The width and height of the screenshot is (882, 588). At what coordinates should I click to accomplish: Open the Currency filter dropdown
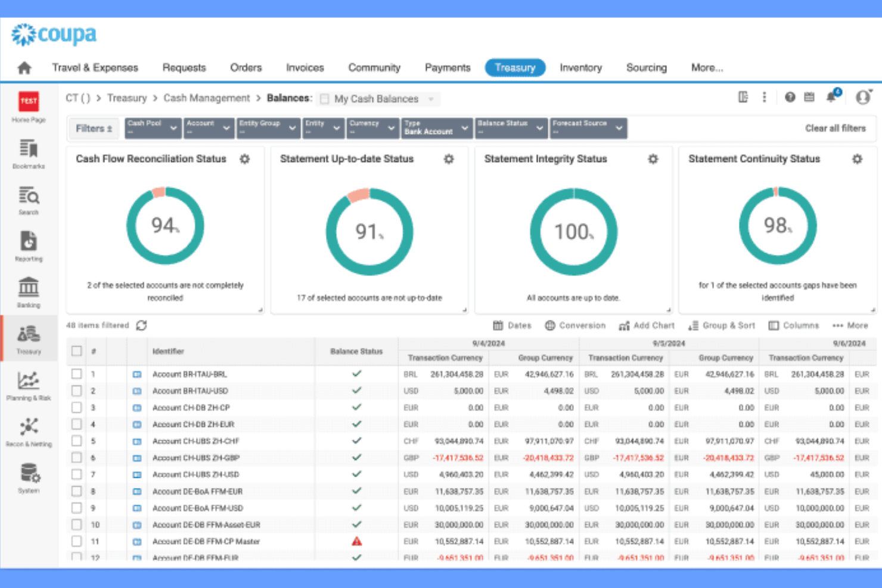(372, 127)
